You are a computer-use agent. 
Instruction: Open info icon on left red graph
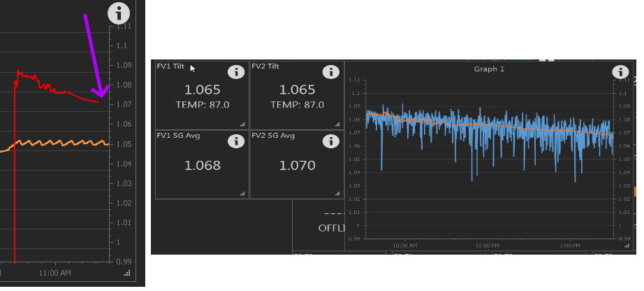(x=119, y=14)
